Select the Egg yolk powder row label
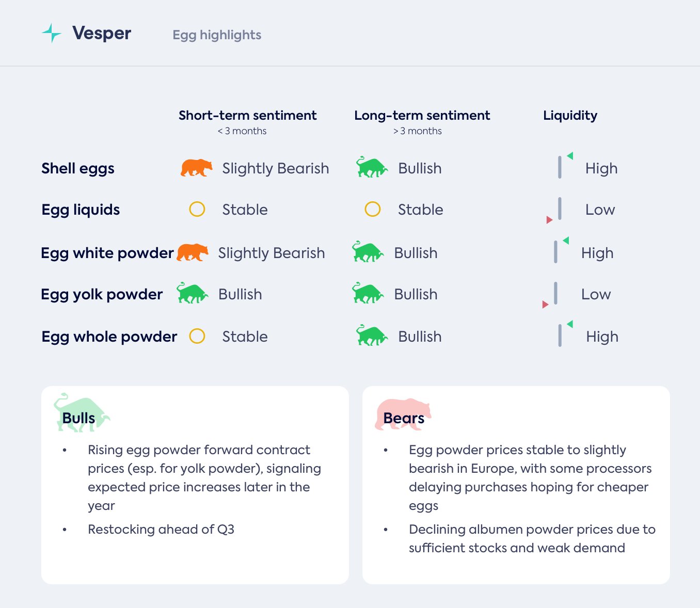The image size is (700, 608). (102, 294)
